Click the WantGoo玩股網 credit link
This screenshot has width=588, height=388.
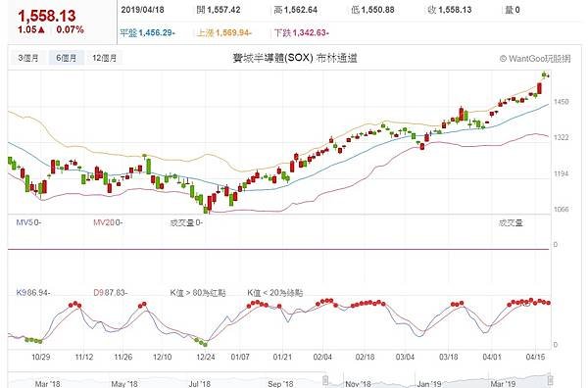point(535,59)
